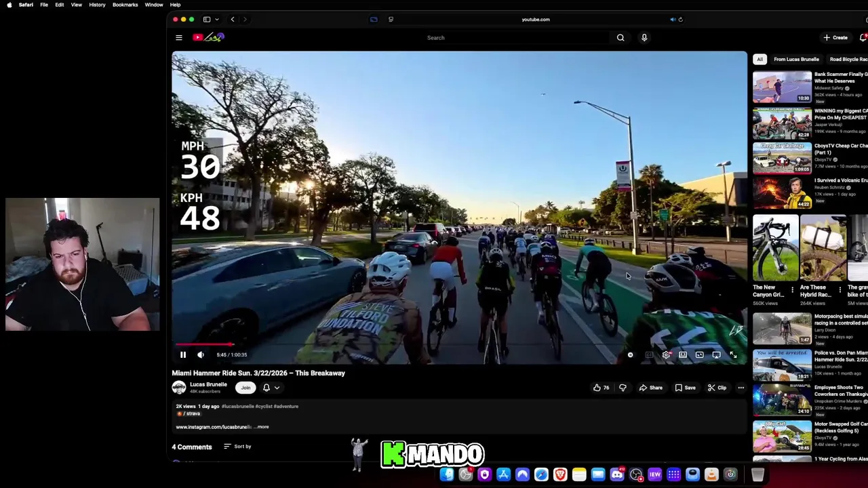Open Lucas Brunelle channel name link

pyautogui.click(x=208, y=384)
